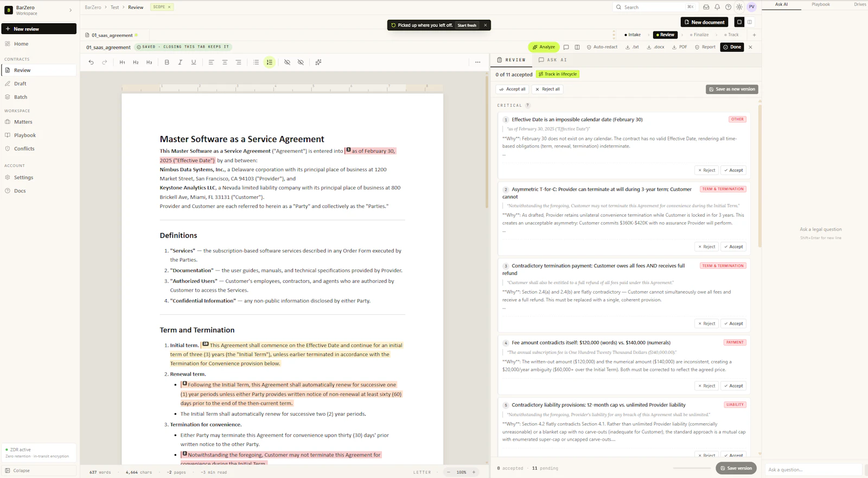Dismiss the 'Picked up where you left off' toast
The width and height of the screenshot is (868, 478).
[486, 25]
